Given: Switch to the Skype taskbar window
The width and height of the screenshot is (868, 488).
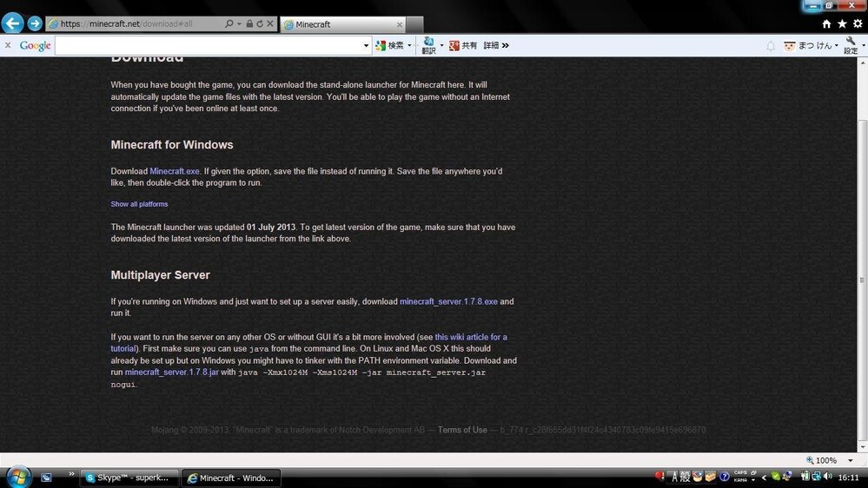Looking at the screenshot, I should click(129, 478).
